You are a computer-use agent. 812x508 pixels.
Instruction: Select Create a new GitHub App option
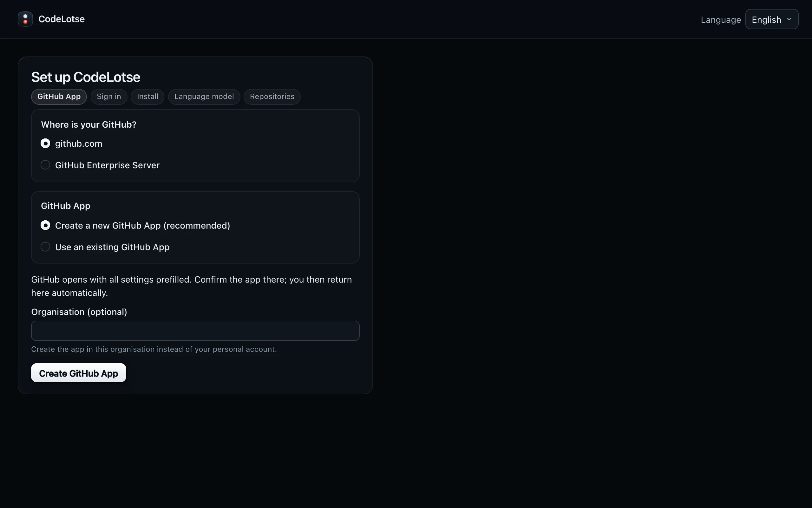[x=45, y=225]
